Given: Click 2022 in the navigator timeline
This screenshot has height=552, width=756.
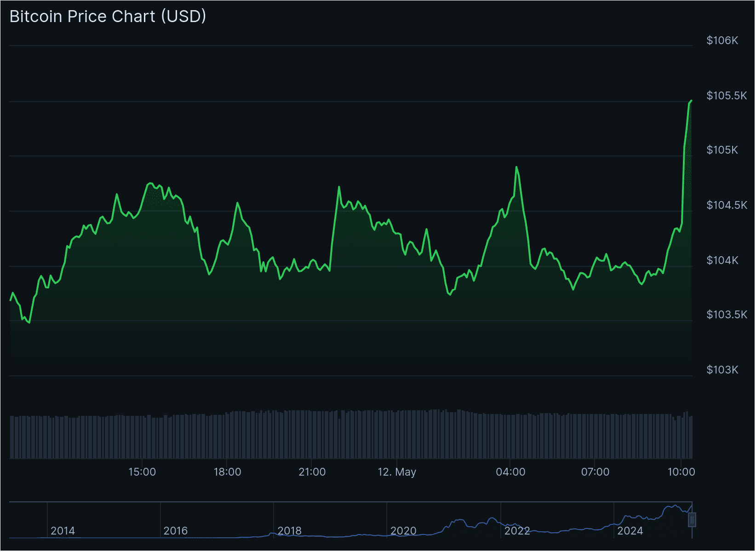Looking at the screenshot, I should click(x=517, y=531).
